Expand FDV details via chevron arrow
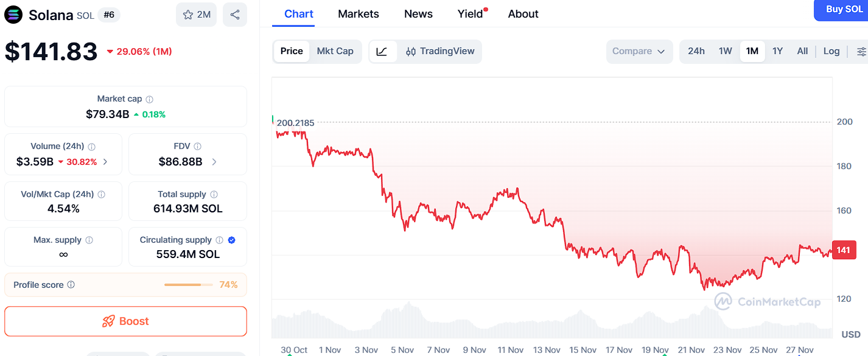This screenshot has height=356, width=868. (214, 162)
